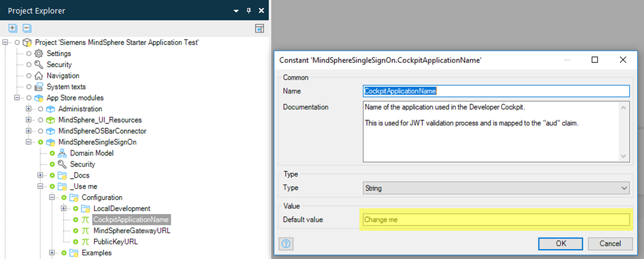
Task: Click the Examples folder icon
Action: click(x=74, y=253)
